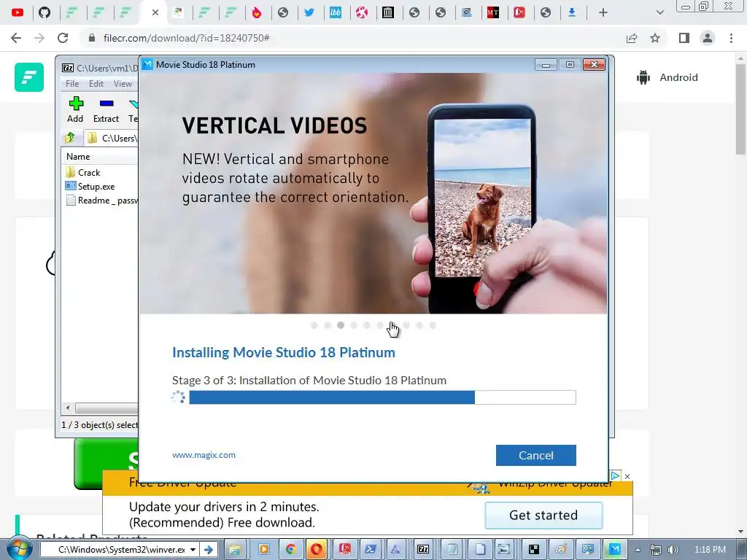The width and height of the screenshot is (747, 560).
Task: Click the ibb browser tab
Action: 336,12
